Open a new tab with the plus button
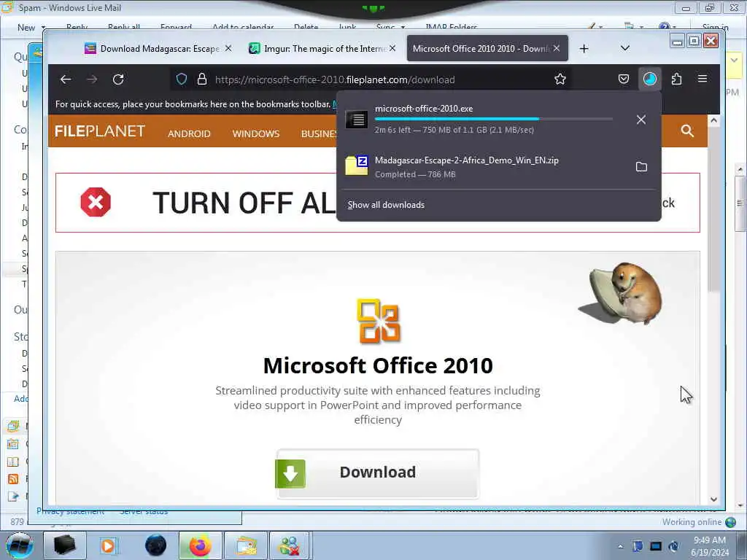Viewport: 747px width, 560px height. point(584,49)
